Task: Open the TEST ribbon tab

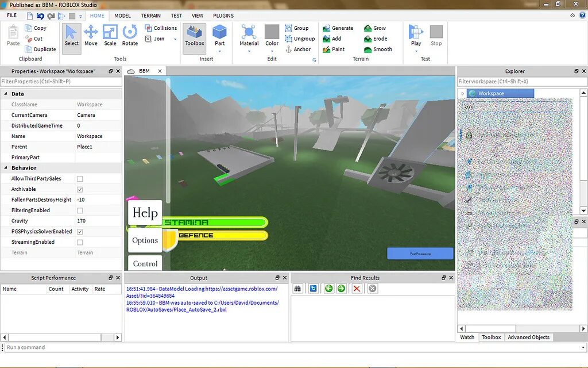Action: click(x=176, y=16)
